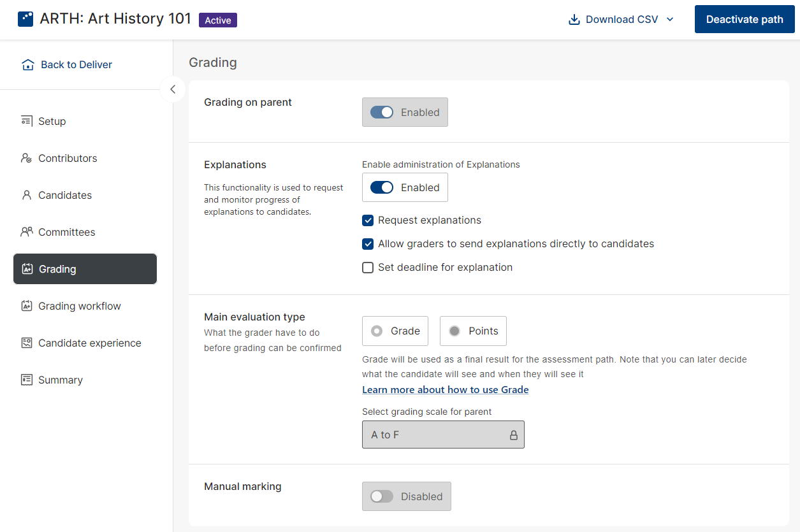Toggle the Grading on parent switch
The width and height of the screenshot is (800, 532).
(382, 112)
